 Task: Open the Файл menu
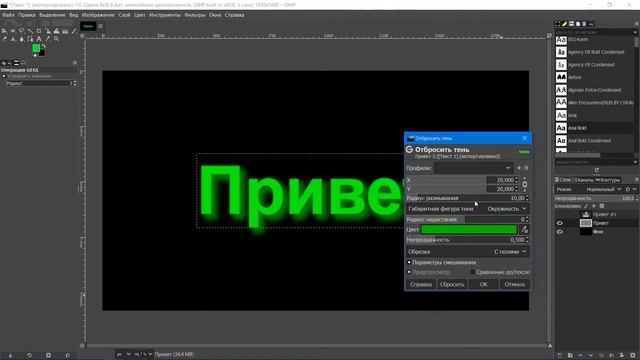[8, 15]
